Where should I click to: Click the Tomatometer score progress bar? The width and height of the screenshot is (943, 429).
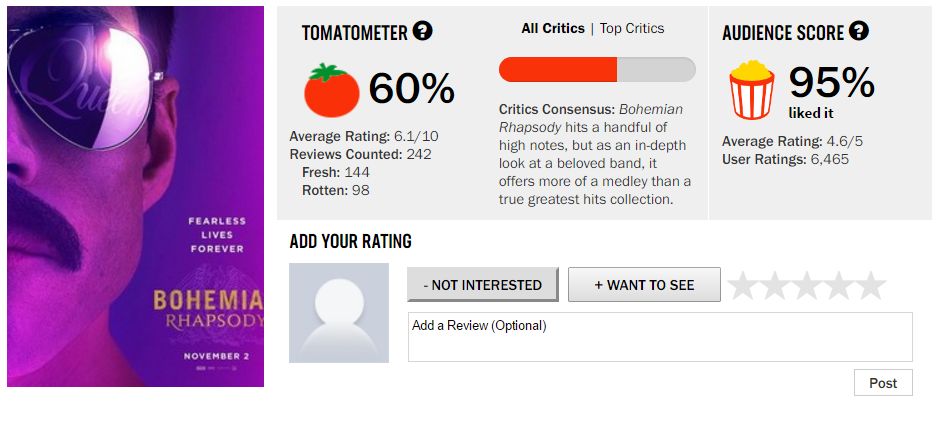[596, 69]
